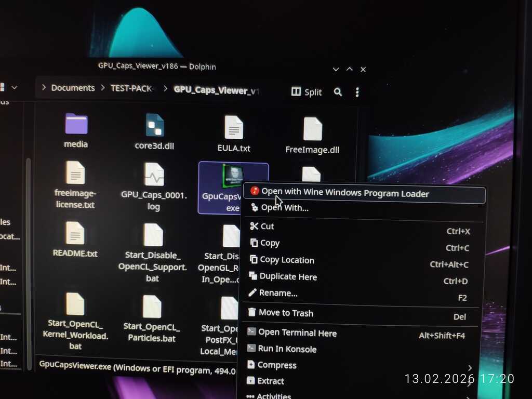Select Start_OpenCL_Particles.bat file icon
This screenshot has width=532, height=399.
coord(152,307)
